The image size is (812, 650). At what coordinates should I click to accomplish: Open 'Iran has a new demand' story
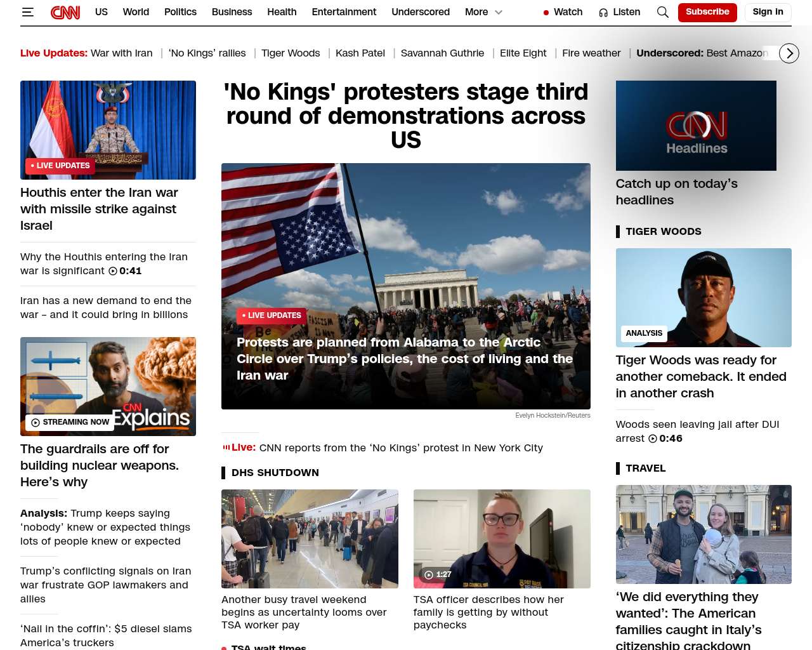(x=106, y=308)
